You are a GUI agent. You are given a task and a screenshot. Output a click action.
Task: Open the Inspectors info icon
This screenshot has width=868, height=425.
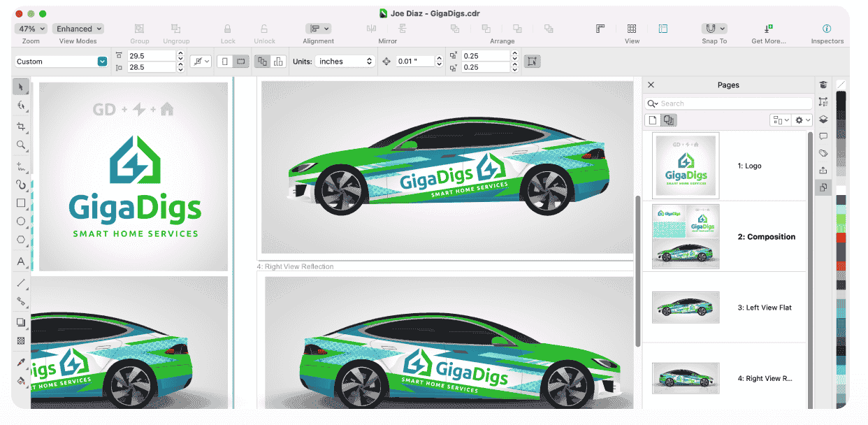827,29
